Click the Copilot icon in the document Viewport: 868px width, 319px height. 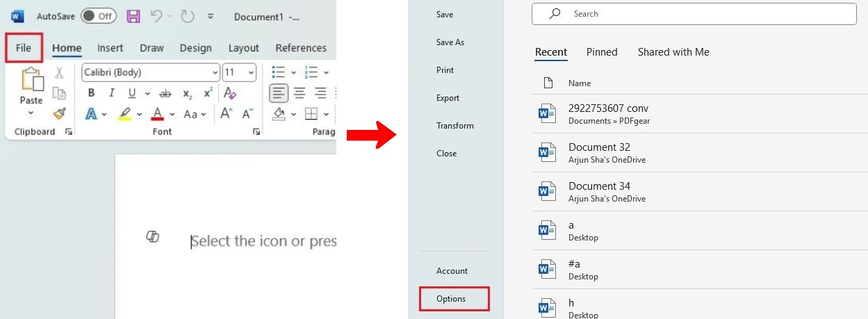tap(153, 237)
